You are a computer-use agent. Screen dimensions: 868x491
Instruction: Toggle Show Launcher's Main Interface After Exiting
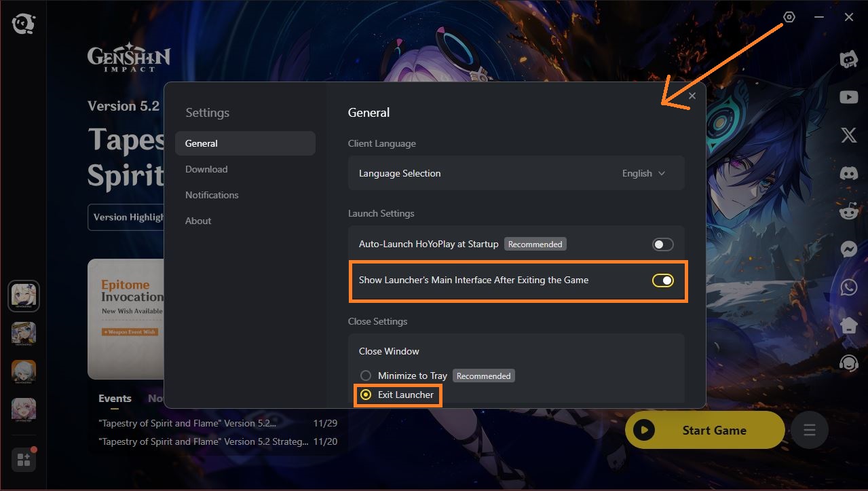coord(662,280)
